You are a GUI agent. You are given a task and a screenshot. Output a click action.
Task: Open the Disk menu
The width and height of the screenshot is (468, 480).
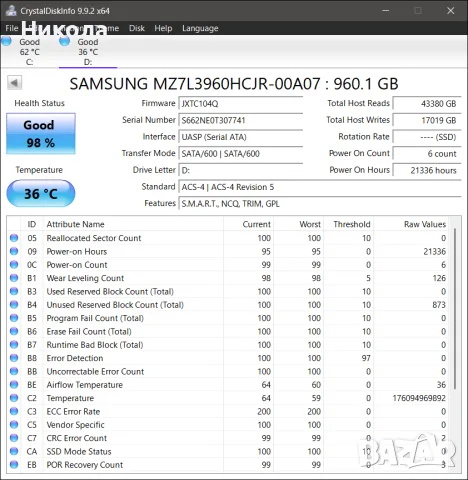137,28
